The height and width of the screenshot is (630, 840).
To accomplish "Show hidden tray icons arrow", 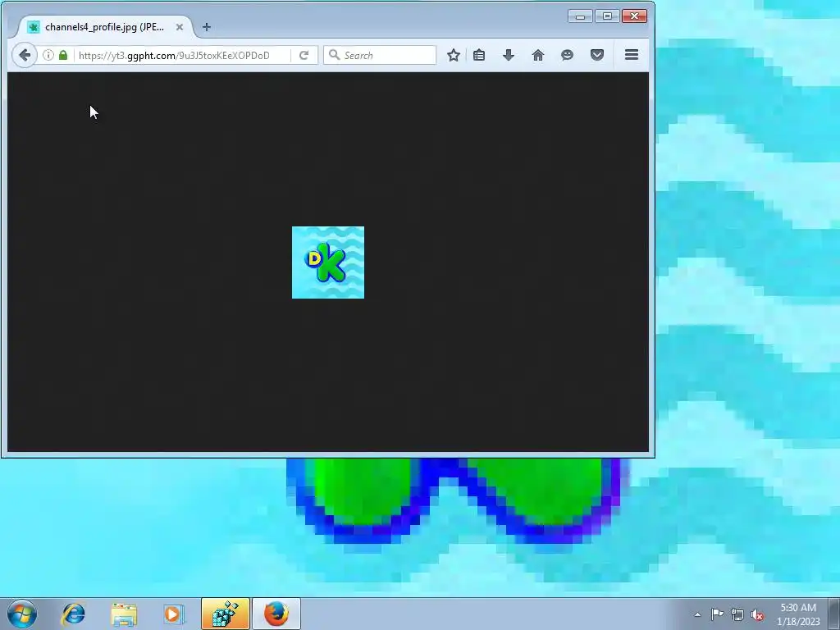I will tap(697, 614).
